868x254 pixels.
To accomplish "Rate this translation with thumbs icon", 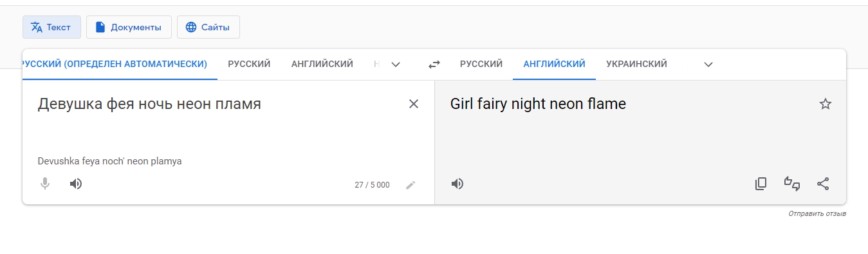I will click(x=791, y=184).
